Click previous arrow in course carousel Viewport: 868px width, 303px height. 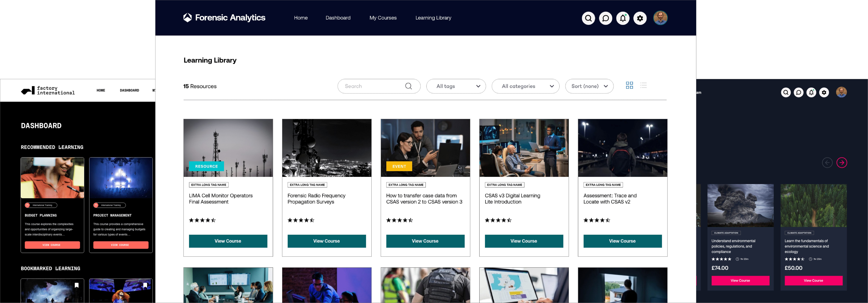[x=827, y=163]
